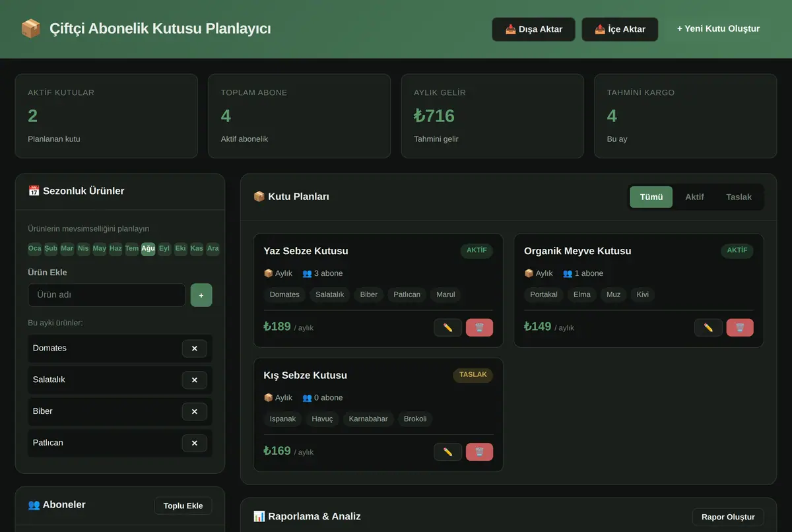Viewport: 792px width, 532px height.
Task: Select the Haz month chip
Action: click(x=115, y=249)
